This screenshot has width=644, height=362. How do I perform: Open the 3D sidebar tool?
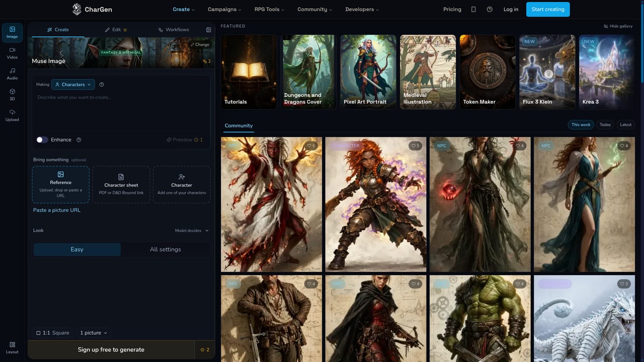[x=12, y=95]
